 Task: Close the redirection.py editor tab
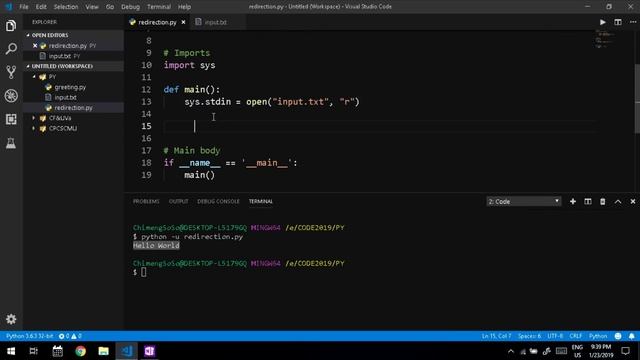pyautogui.click(x=183, y=22)
